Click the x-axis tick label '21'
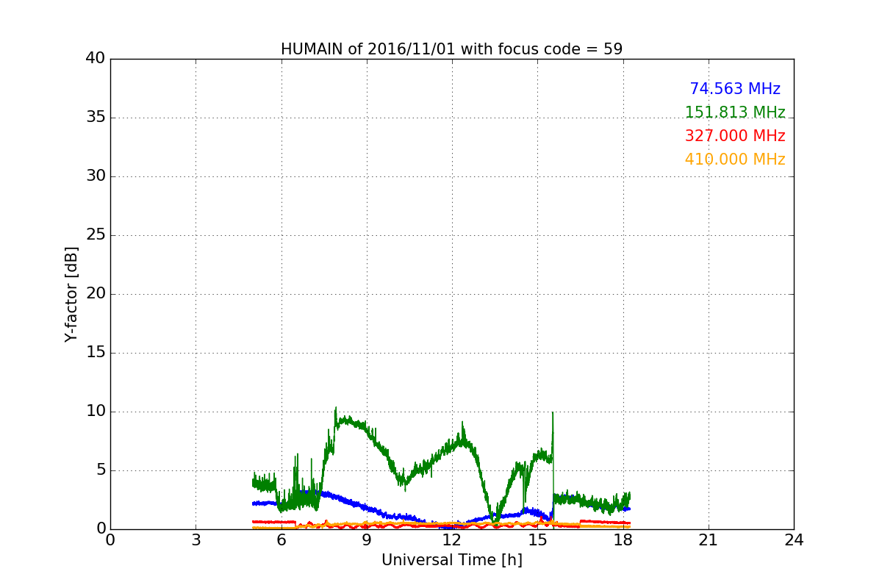Image resolution: width=882 pixels, height=588 pixels. (x=709, y=540)
